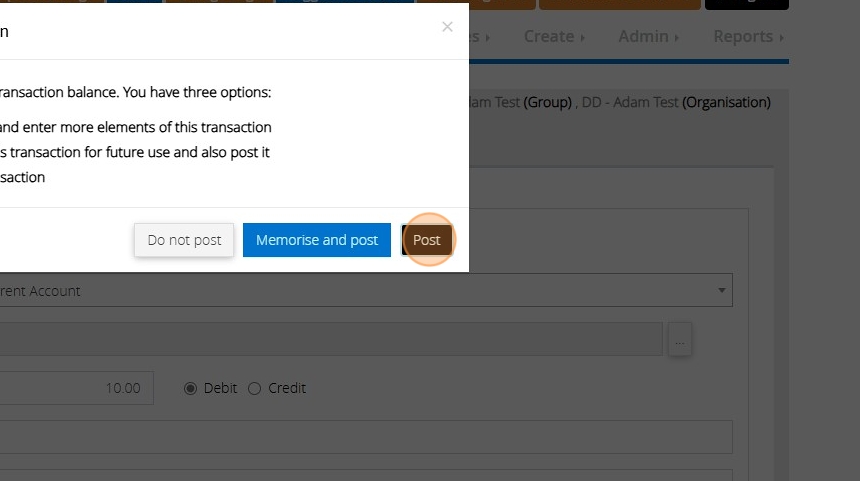Click the Post button
Viewport: 860px width, 481px height.
point(427,240)
